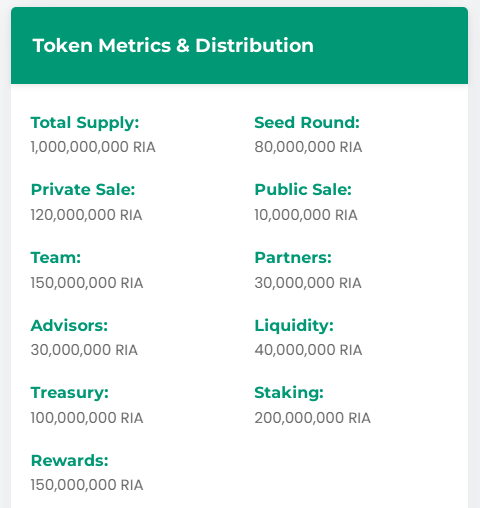
Task: Click the 100,000,000 RIA treasury value
Action: (87, 418)
